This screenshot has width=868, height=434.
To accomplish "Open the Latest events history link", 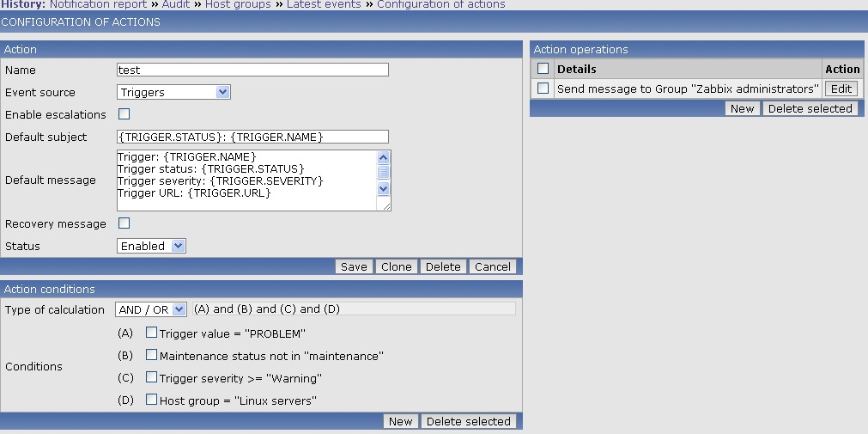I will coord(324,4).
